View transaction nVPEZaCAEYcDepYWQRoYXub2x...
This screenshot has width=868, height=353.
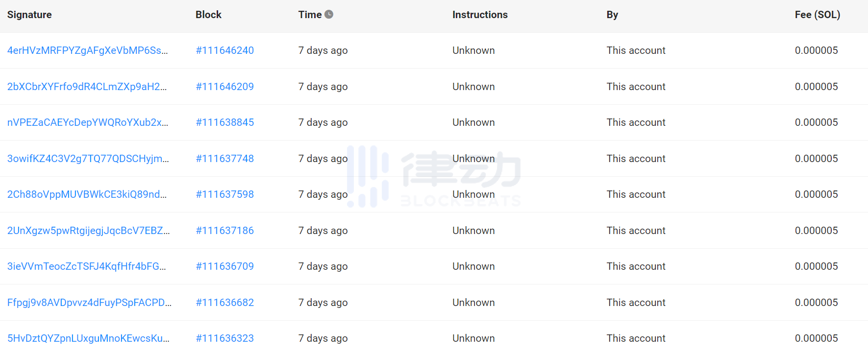87,122
